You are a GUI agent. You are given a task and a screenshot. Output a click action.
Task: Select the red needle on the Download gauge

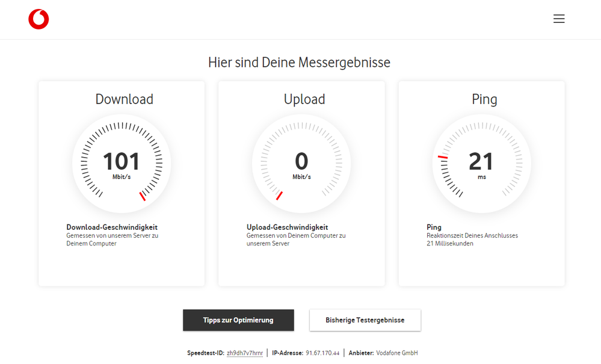click(x=143, y=194)
